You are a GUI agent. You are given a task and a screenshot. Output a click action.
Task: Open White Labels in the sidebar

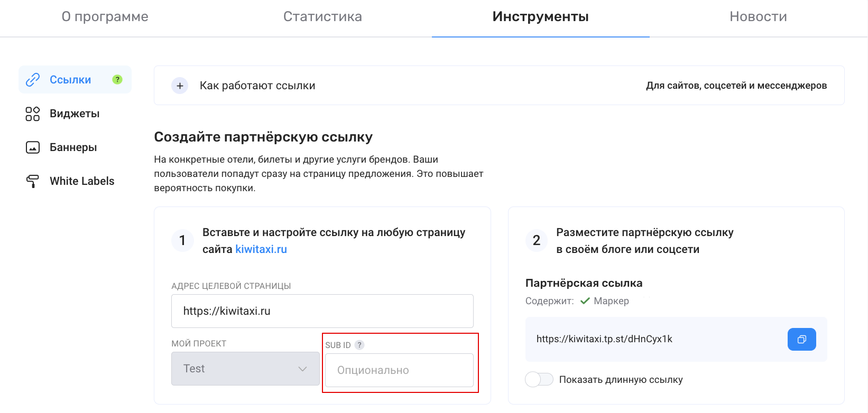coord(82,181)
